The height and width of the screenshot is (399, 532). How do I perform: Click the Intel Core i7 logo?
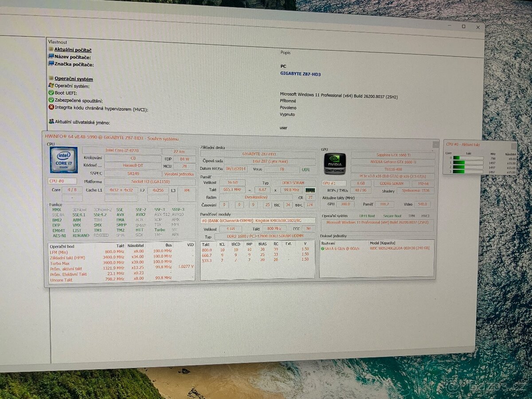tap(64, 160)
